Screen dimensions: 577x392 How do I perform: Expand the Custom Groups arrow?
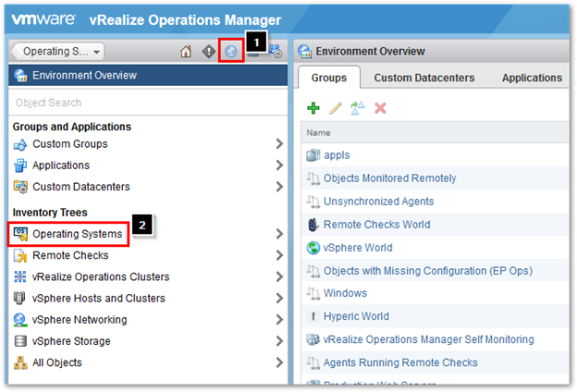coord(278,144)
